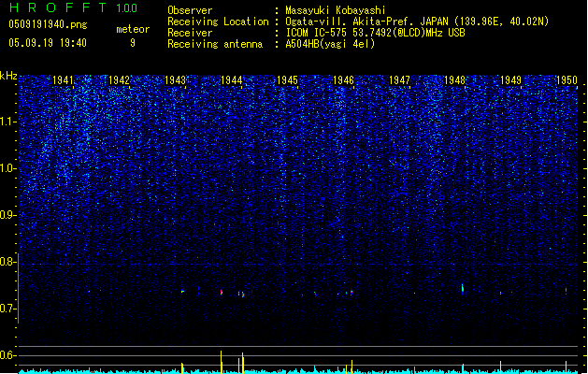Click the 0.8 kHz frequency label

[x=7, y=262]
